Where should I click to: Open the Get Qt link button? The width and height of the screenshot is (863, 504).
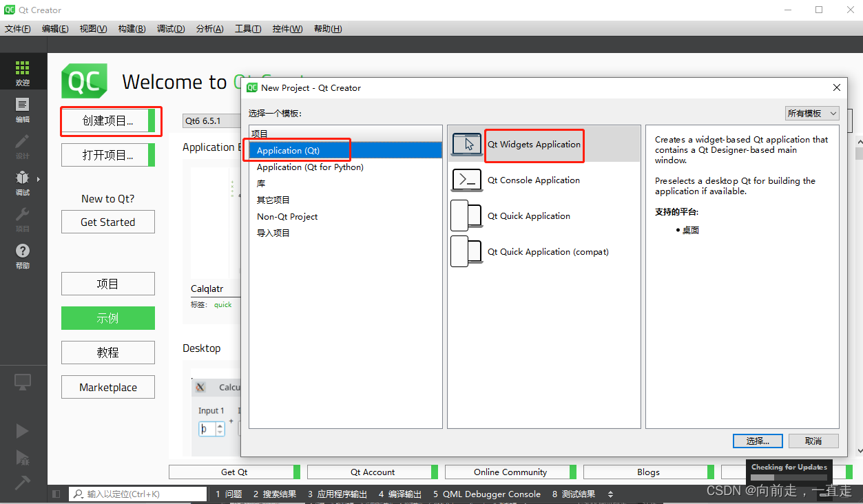(x=234, y=472)
